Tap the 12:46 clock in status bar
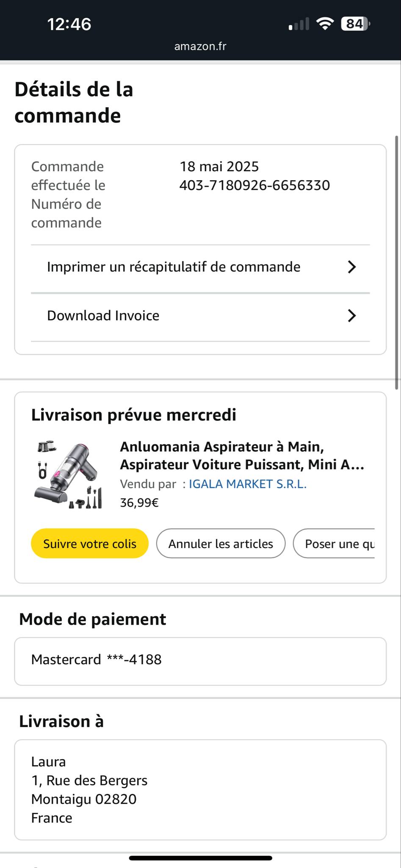This screenshot has height=868, width=401. (x=69, y=24)
